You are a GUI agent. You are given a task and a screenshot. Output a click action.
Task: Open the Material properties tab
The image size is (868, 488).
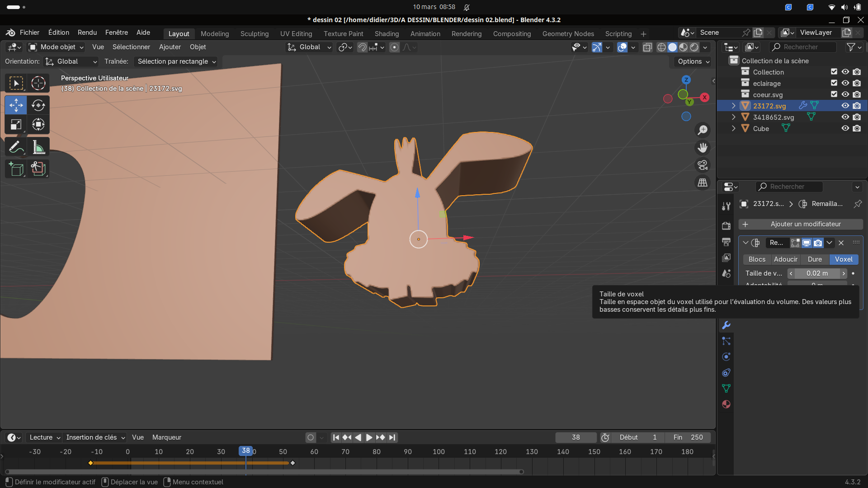726,404
